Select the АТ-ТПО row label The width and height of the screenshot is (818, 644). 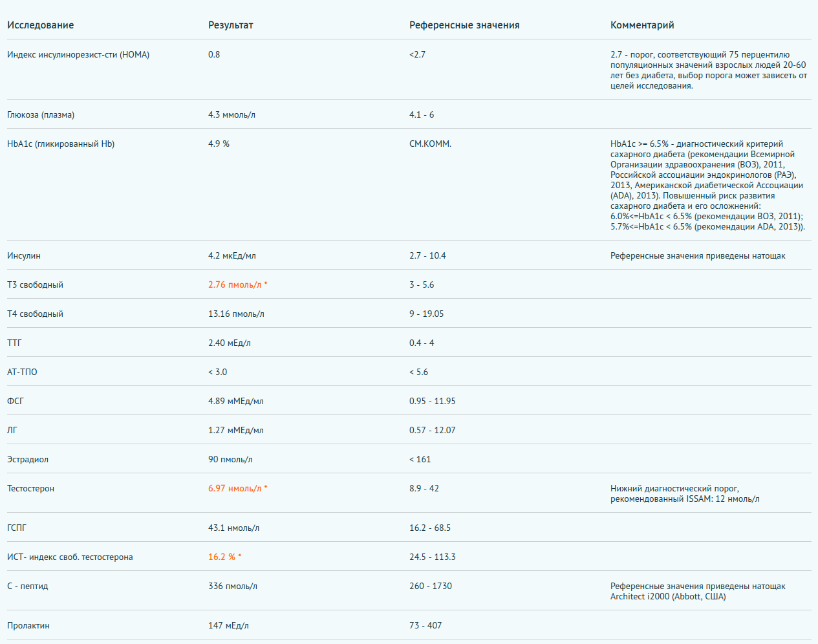22,372
